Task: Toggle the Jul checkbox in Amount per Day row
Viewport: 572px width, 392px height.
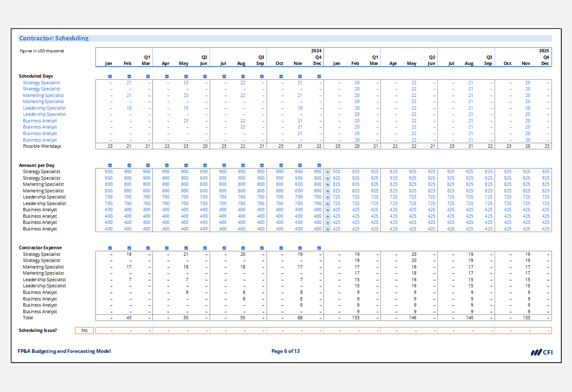Action: click(224, 165)
